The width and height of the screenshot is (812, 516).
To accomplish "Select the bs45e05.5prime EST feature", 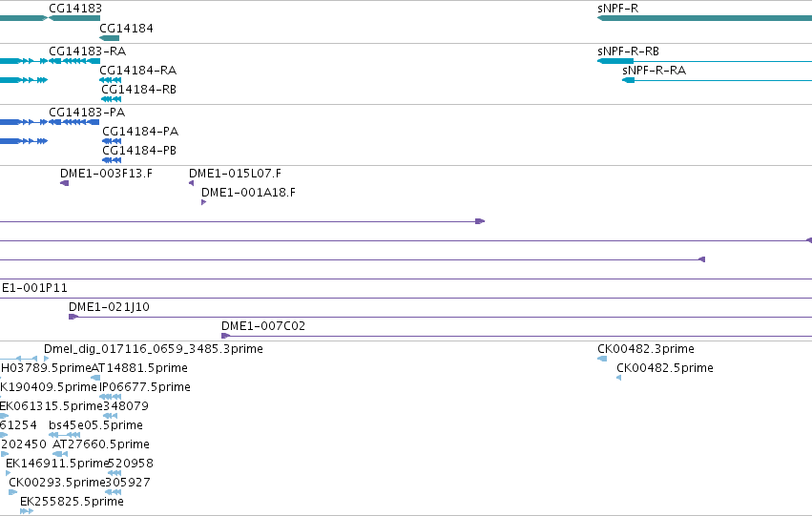I will pos(64,435).
